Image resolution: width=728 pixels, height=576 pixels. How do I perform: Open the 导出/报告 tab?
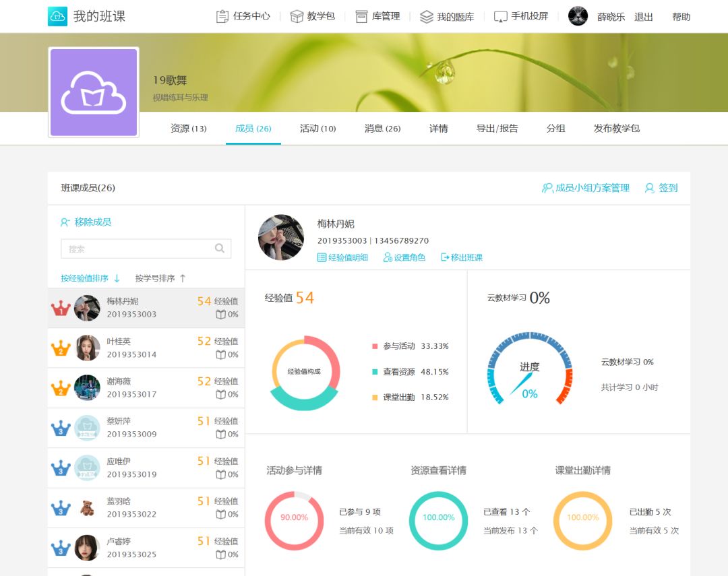497,129
